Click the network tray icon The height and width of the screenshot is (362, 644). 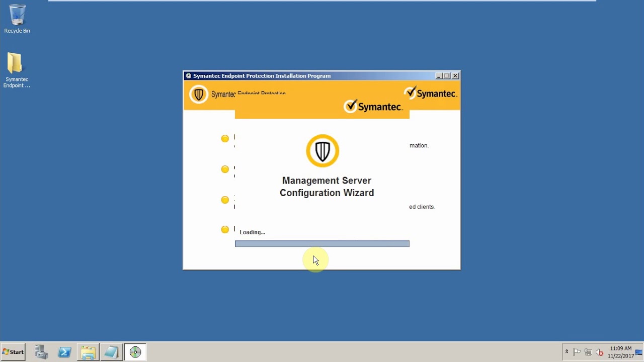[x=588, y=352]
